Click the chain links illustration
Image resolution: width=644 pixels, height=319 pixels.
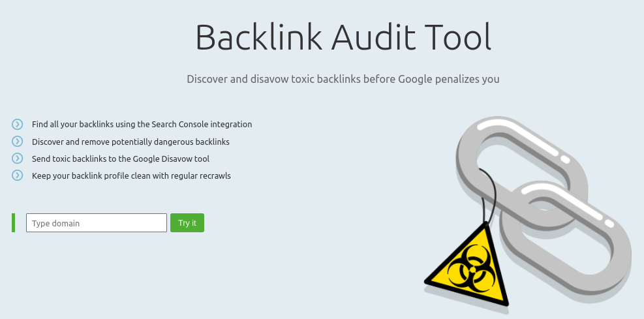[x=544, y=209]
